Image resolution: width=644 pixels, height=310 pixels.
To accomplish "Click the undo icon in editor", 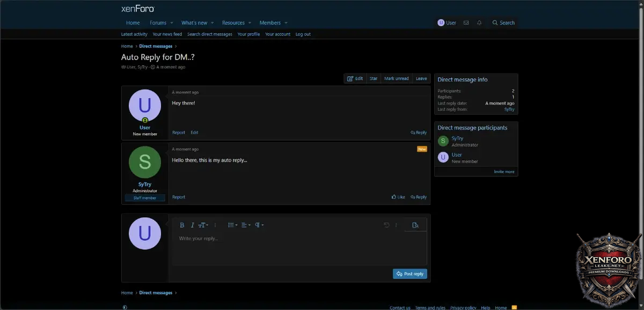I will (x=386, y=225).
